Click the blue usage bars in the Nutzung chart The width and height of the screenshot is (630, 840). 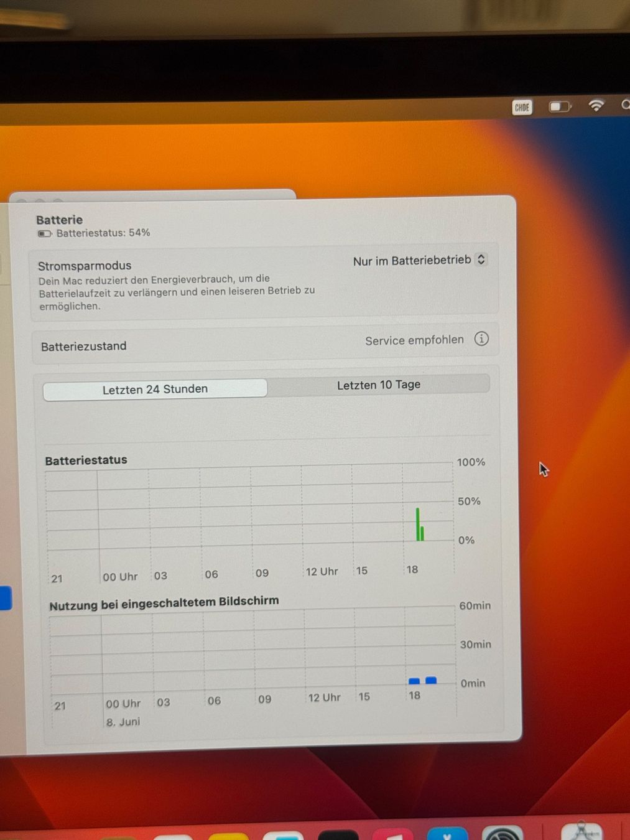point(422,681)
